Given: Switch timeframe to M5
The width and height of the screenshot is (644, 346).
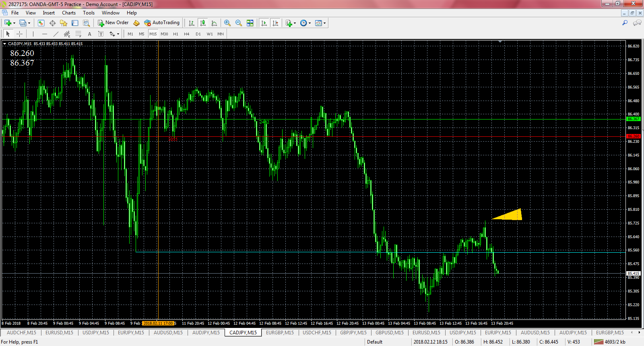Looking at the screenshot, I should click(x=142, y=34).
